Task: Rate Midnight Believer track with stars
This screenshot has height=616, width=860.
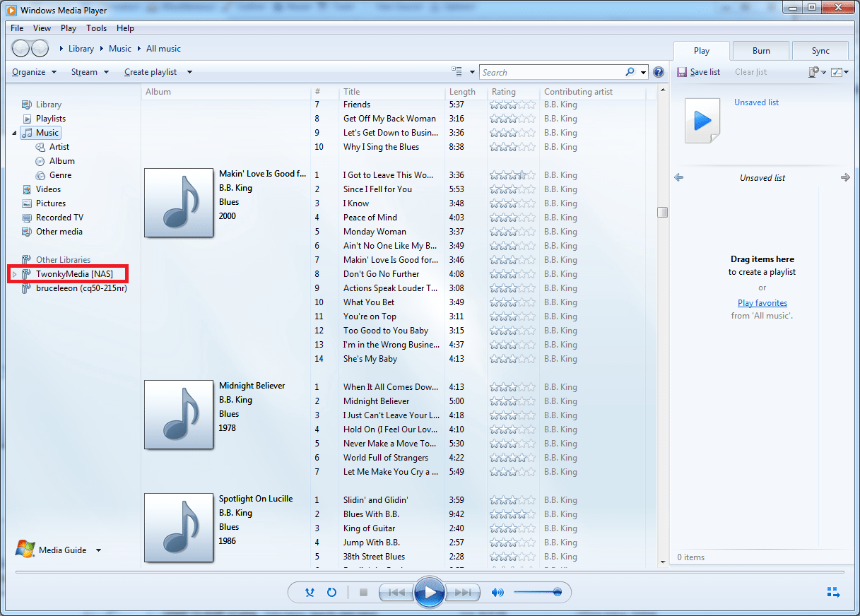Action: coord(513,401)
